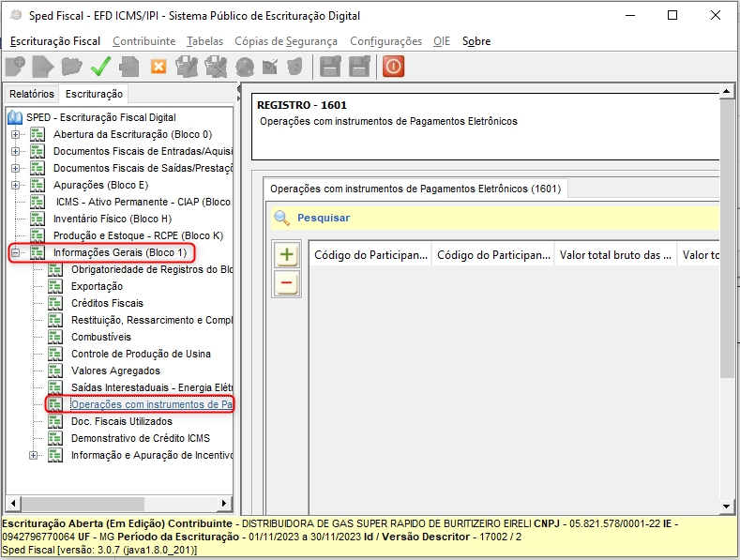
Task: Click the new escrituração toolbar icon
Action: 15,67
